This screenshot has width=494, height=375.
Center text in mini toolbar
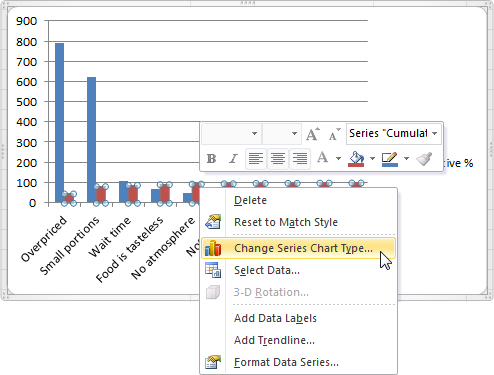[x=278, y=158]
